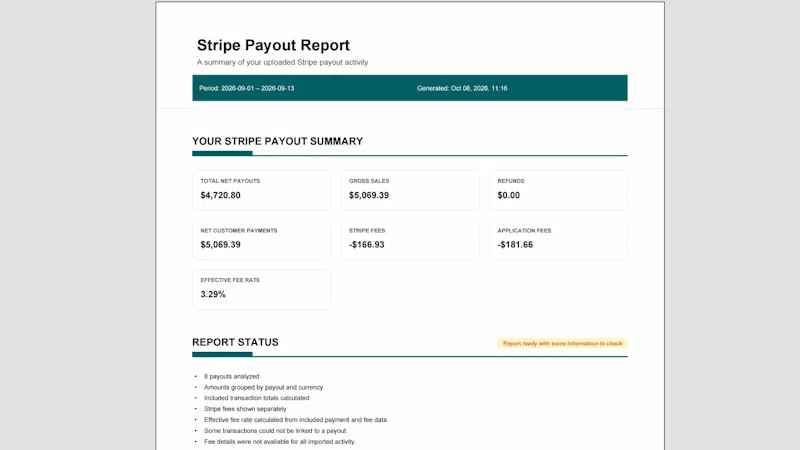Click the Period date range in the banner
This screenshot has height=450, width=800.
[246, 88]
